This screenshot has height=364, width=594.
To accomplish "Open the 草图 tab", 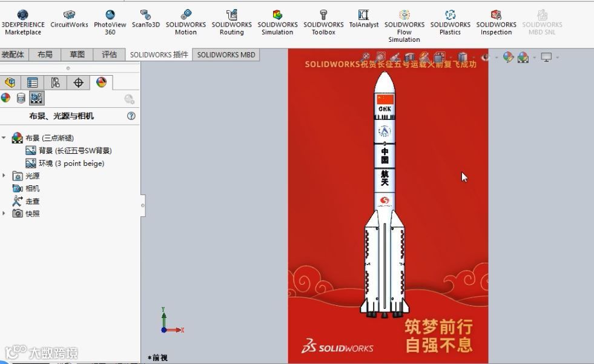I will pos(77,55).
